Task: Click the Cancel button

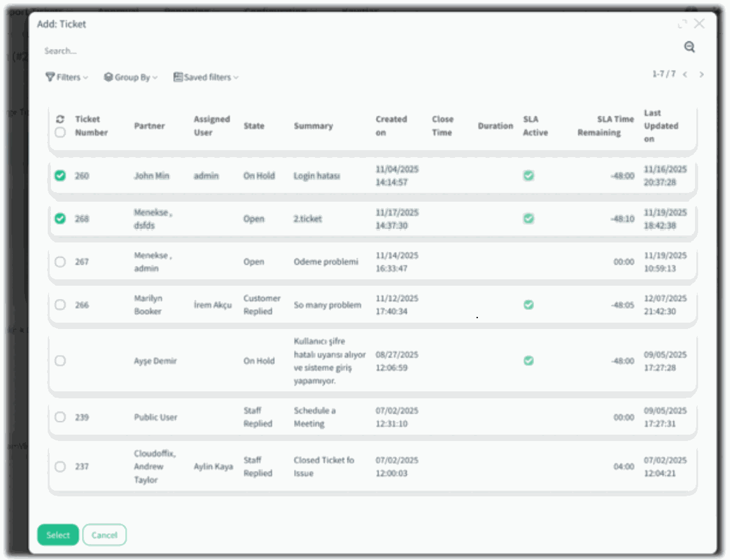Action: [x=104, y=535]
